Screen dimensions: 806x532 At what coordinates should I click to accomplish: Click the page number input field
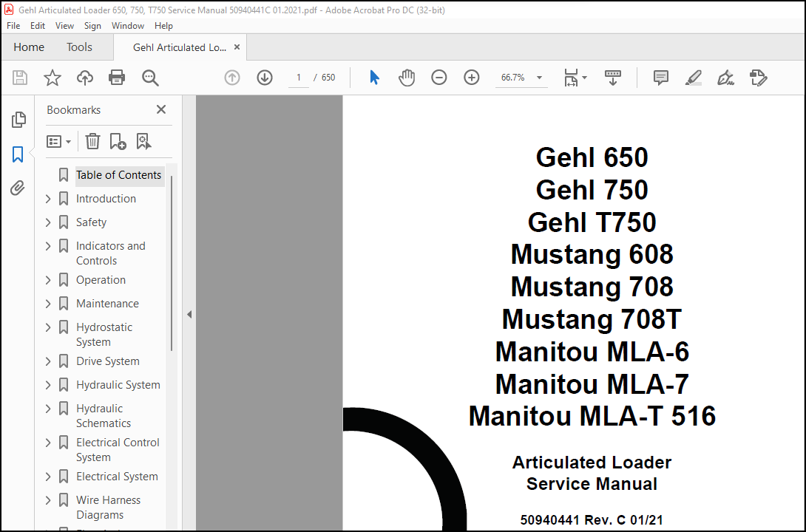[298, 78]
